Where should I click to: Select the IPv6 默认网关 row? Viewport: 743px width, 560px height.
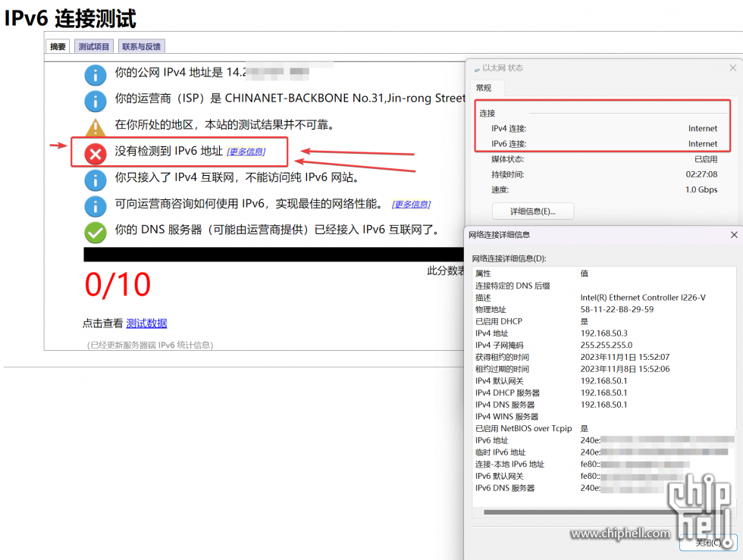coord(604,476)
